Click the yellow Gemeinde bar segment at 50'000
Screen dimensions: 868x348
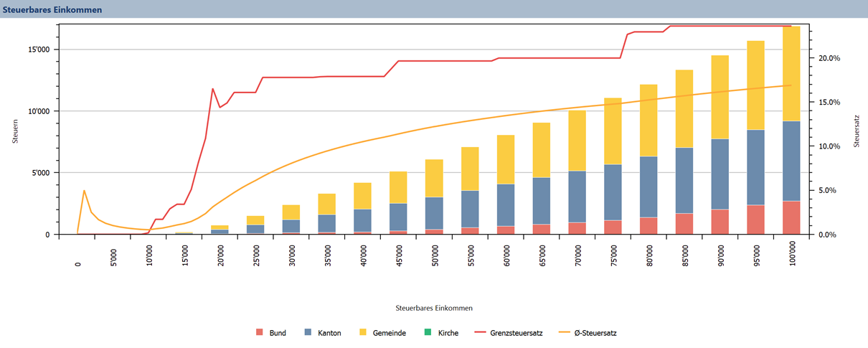coord(433,178)
